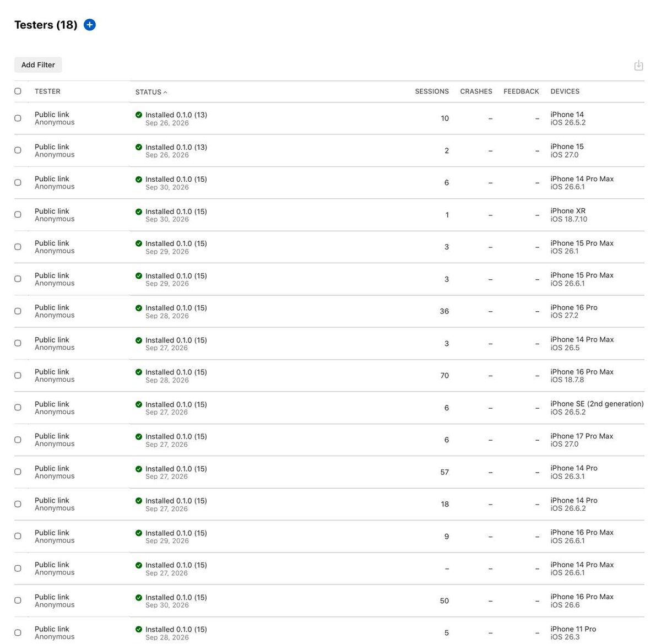Click the green checkmark in the iPhone SE row
Image resolution: width=661 pixels, height=644 pixels.
(139, 404)
